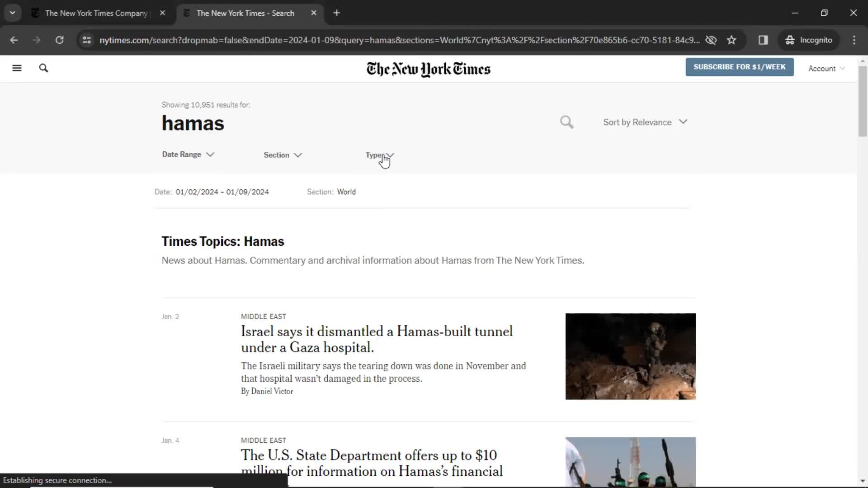868x488 pixels.
Task: Click the magnifier search icon in header
Action: [43, 68]
